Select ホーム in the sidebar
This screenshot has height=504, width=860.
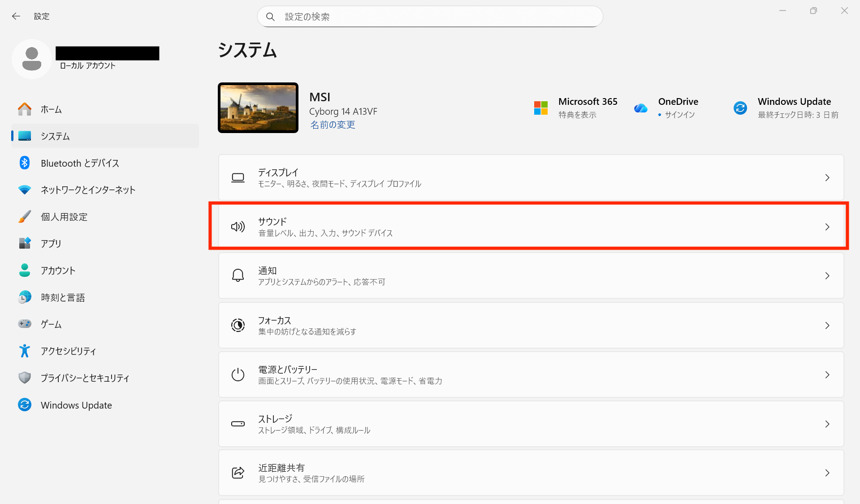[51, 109]
